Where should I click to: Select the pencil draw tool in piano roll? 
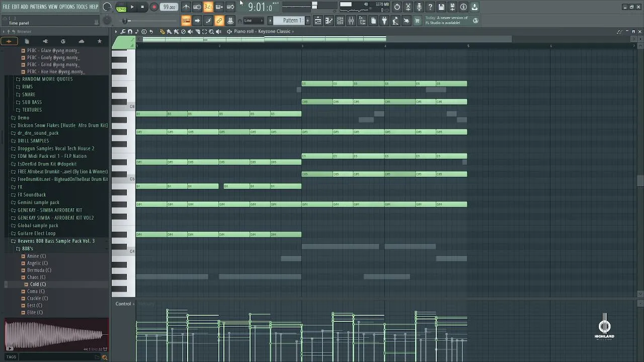coord(162,32)
